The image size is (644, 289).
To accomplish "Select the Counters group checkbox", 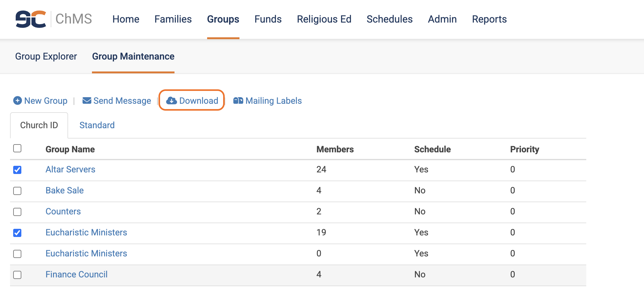I will point(17,212).
